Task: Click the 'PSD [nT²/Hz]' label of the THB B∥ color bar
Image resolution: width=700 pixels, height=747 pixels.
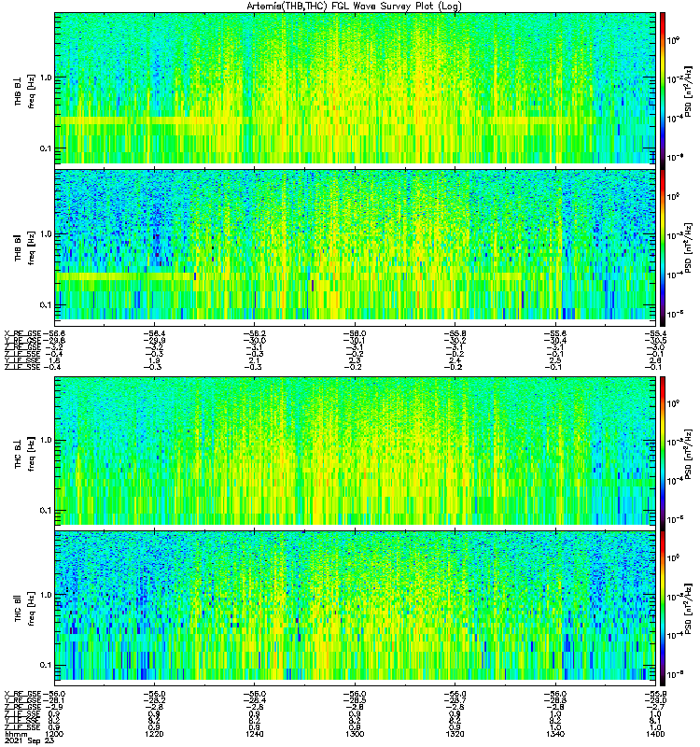Action: click(688, 247)
